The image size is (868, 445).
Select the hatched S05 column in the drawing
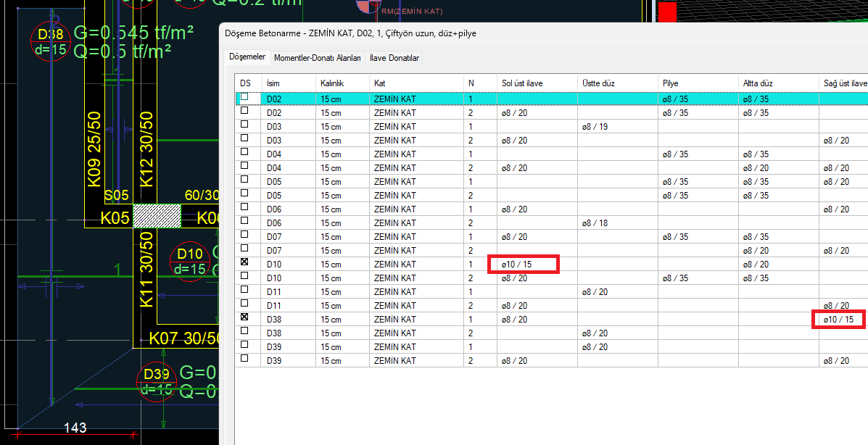tap(157, 216)
